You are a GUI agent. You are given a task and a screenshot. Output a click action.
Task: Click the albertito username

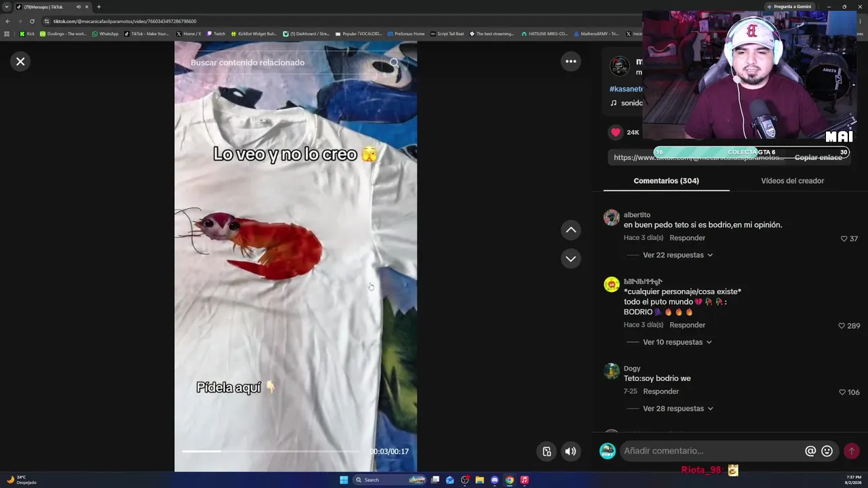[x=637, y=215]
